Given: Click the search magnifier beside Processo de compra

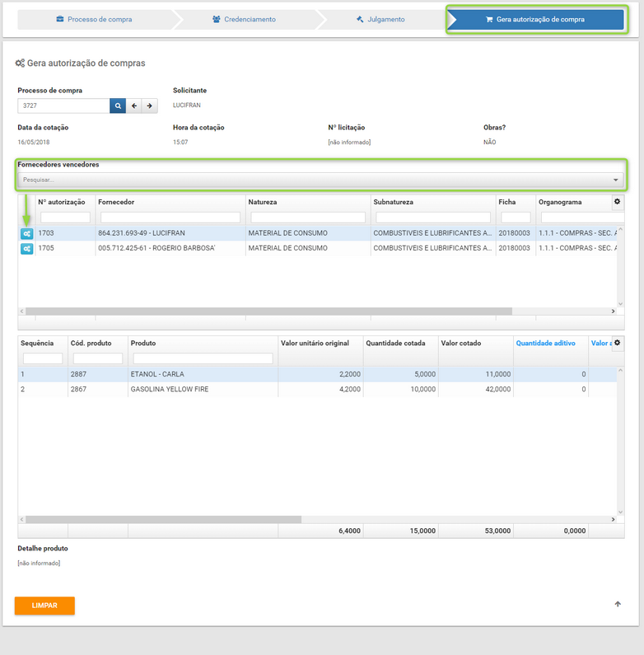Looking at the screenshot, I should pos(118,105).
